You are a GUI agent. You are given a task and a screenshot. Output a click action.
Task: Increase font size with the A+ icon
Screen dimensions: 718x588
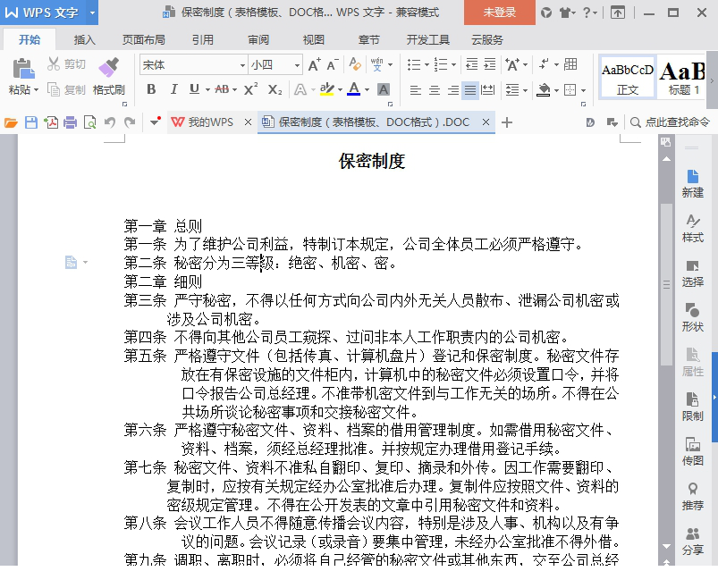tap(314, 64)
